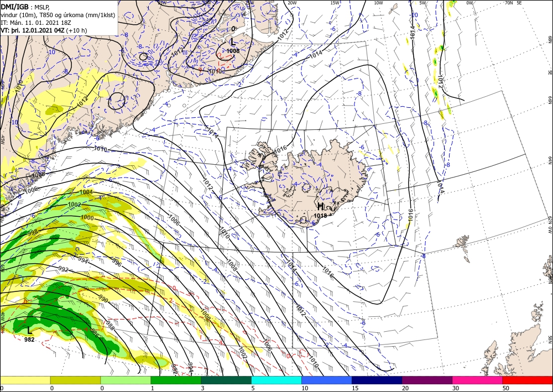Click the H high-pressure marker over Iceland
Screen dimensions: 553x392
[321, 207]
